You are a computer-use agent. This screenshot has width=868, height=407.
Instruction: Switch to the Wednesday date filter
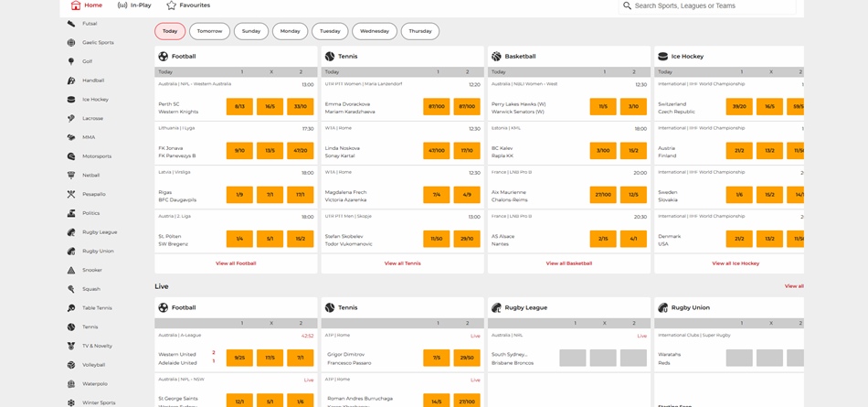[x=374, y=31]
